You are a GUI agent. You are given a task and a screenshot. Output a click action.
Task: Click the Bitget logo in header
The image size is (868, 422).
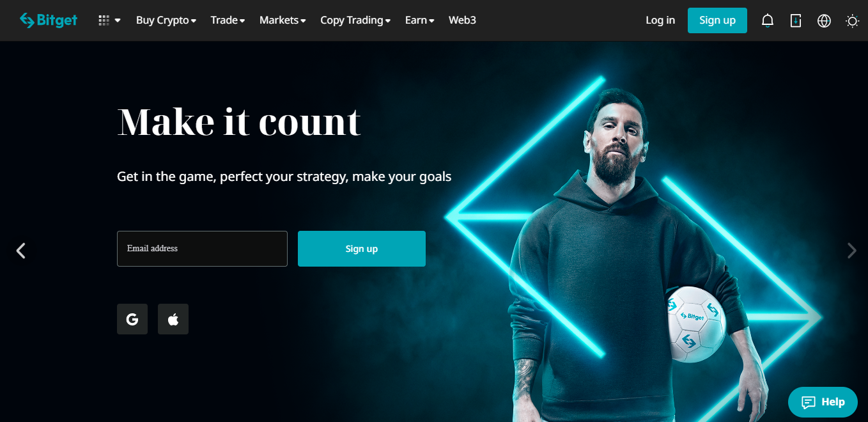pos(49,20)
